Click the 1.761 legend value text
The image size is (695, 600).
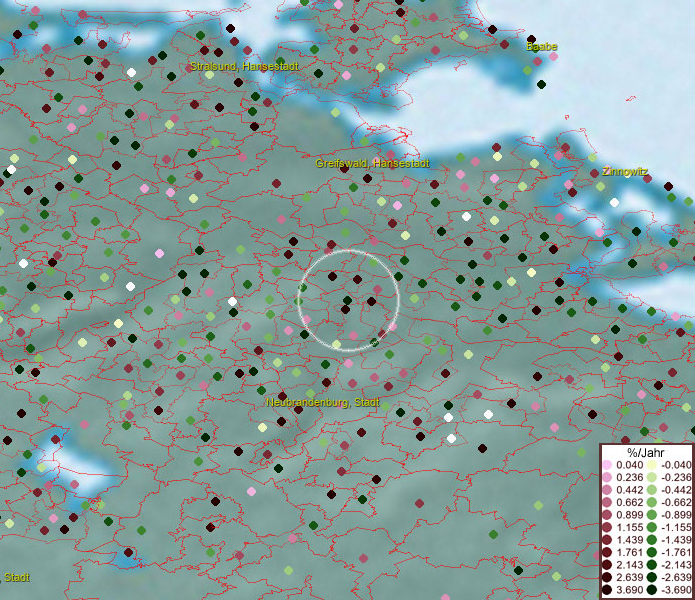coord(629,553)
